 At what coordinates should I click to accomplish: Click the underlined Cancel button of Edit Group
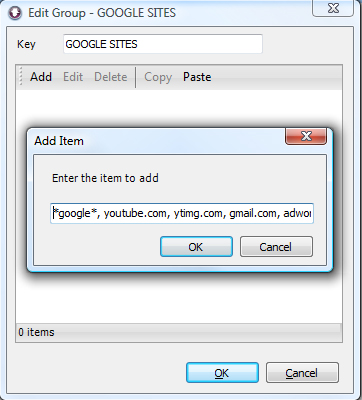tap(302, 373)
